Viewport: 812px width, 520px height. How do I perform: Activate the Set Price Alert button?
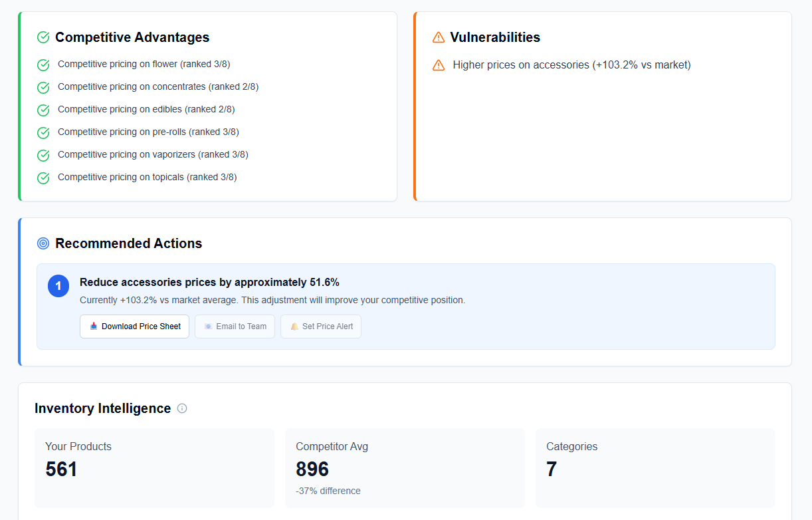(321, 326)
